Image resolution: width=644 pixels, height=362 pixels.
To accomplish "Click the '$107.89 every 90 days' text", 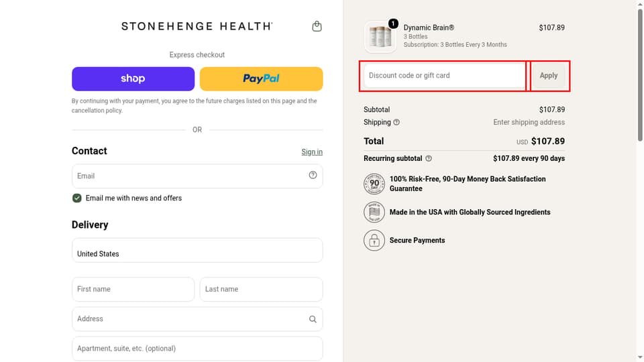I will [x=529, y=158].
